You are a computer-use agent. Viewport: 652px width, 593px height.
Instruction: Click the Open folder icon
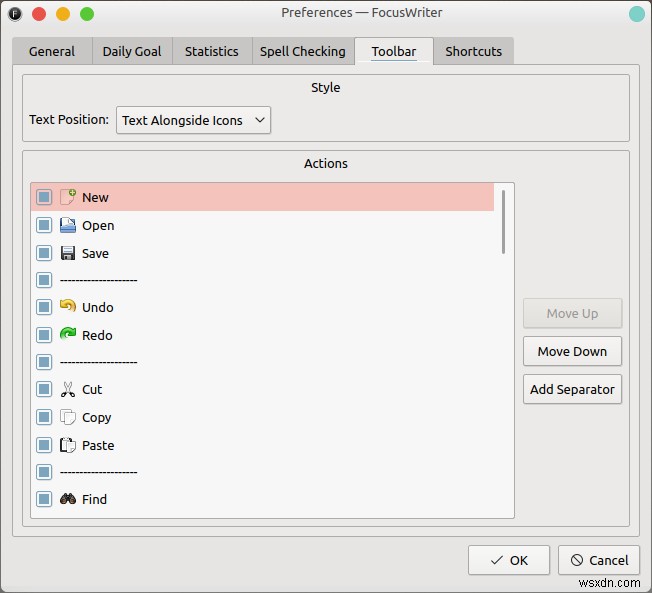[68, 225]
